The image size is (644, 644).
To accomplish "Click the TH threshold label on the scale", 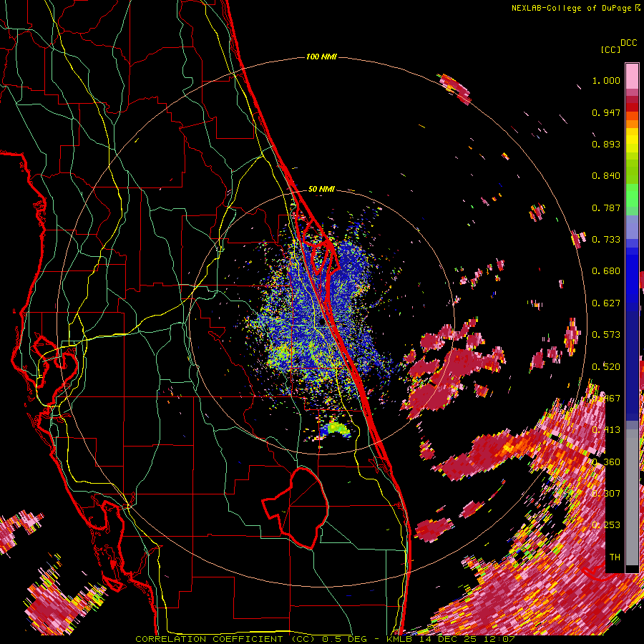I will [x=615, y=557].
